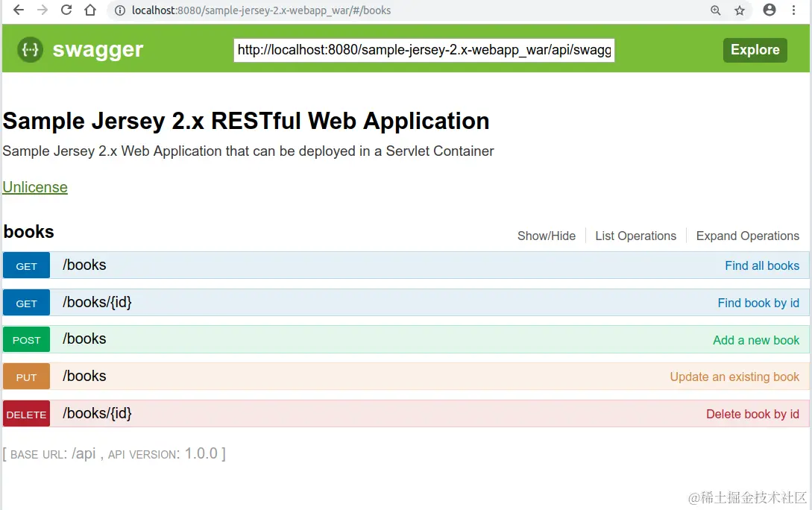Click the browser back arrow
The height and width of the screenshot is (510, 812).
click(19, 10)
